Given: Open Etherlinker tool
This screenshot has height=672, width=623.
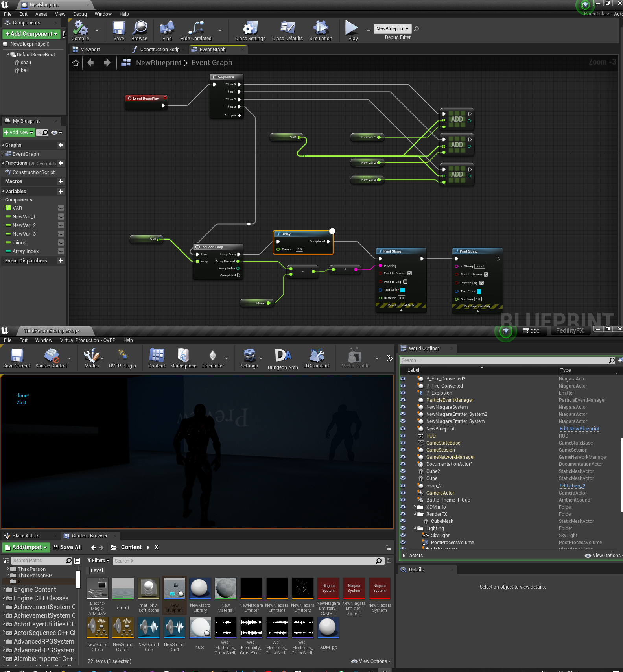Looking at the screenshot, I should coord(212,358).
